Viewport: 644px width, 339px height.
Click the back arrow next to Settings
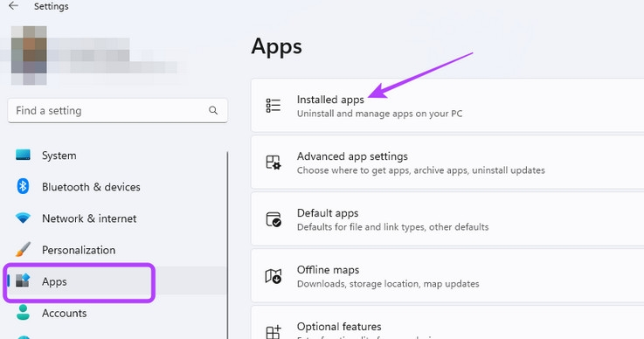(x=14, y=6)
